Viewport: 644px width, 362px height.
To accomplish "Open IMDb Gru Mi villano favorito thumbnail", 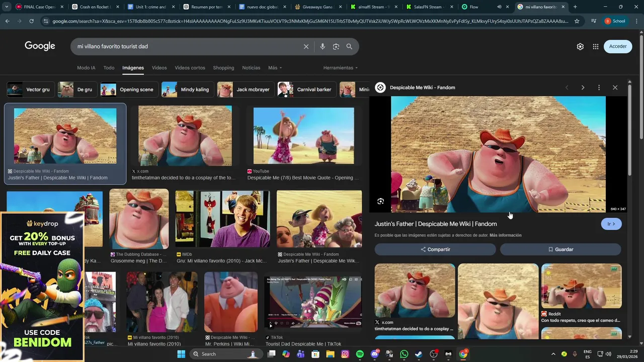I will 222,219.
